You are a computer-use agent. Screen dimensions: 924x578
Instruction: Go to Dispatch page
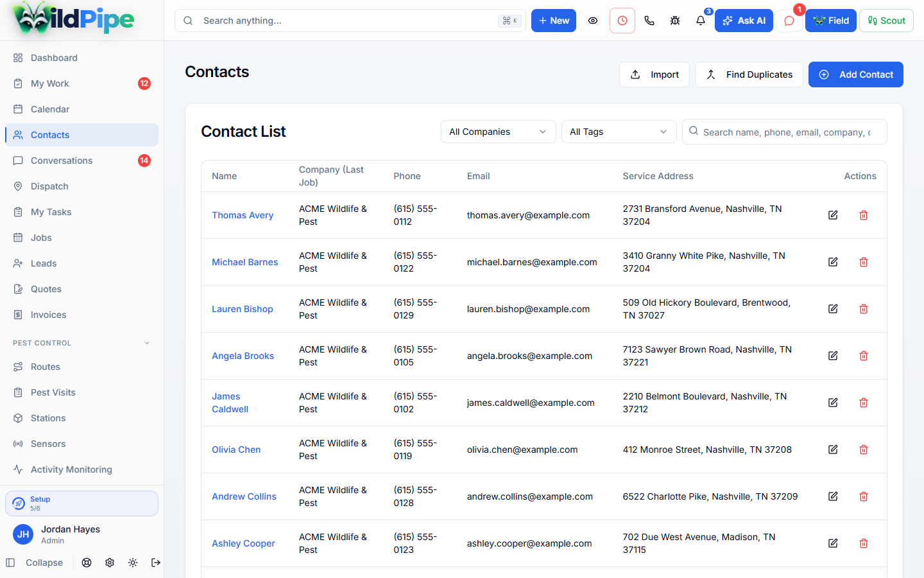point(81,186)
